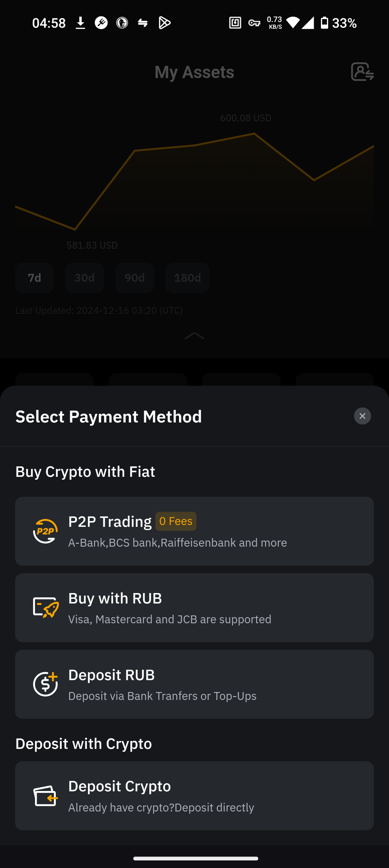This screenshot has height=868, width=389.
Task: Tap the Deposit Crypto wallet icon
Action: 45,796
